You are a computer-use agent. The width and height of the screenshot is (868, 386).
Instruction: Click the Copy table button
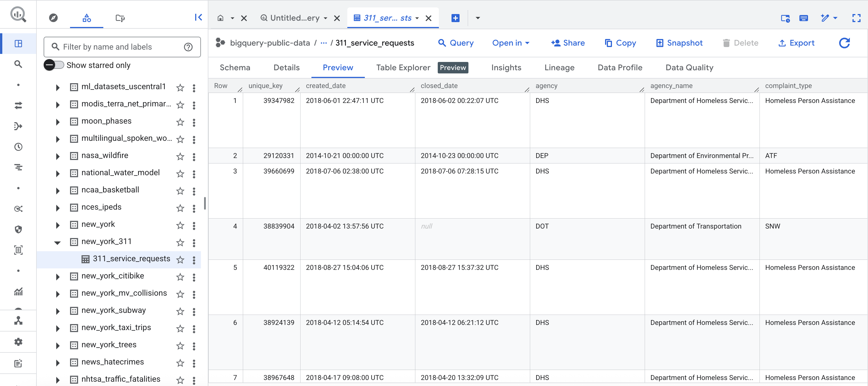tap(620, 43)
